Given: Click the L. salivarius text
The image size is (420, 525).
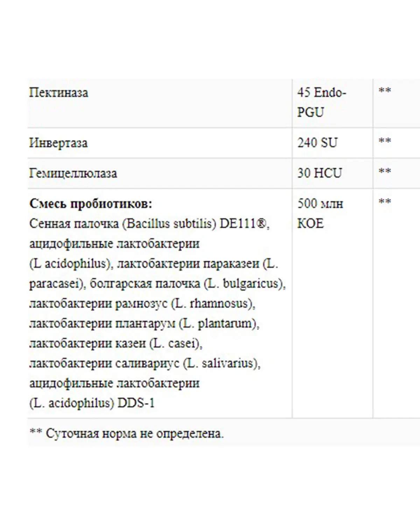Looking at the screenshot, I should click(x=222, y=363).
